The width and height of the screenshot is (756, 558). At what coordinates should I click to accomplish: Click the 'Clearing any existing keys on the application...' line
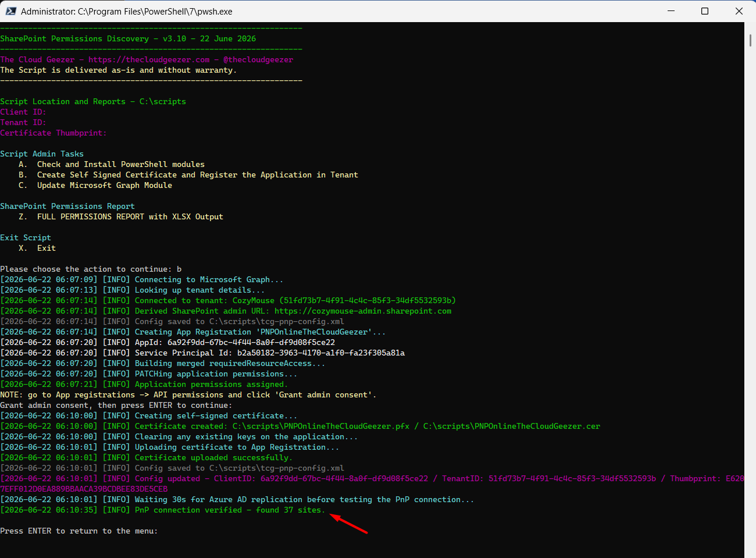[179, 436]
